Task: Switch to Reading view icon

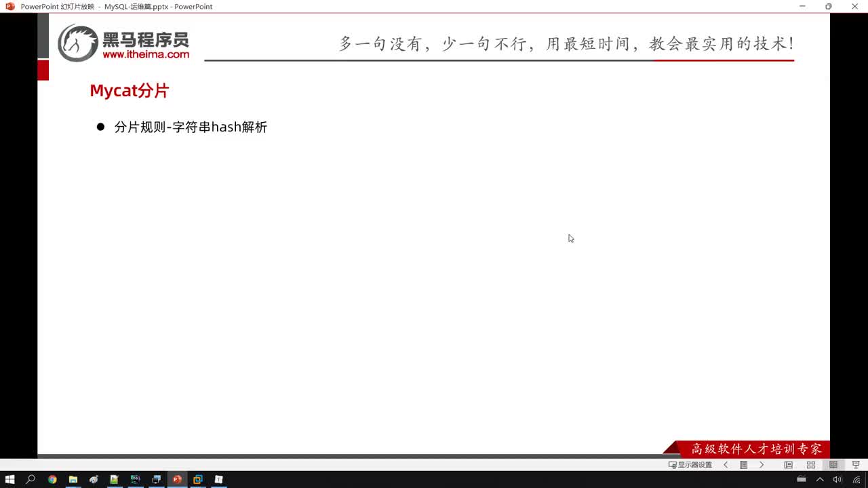Action: (x=833, y=465)
